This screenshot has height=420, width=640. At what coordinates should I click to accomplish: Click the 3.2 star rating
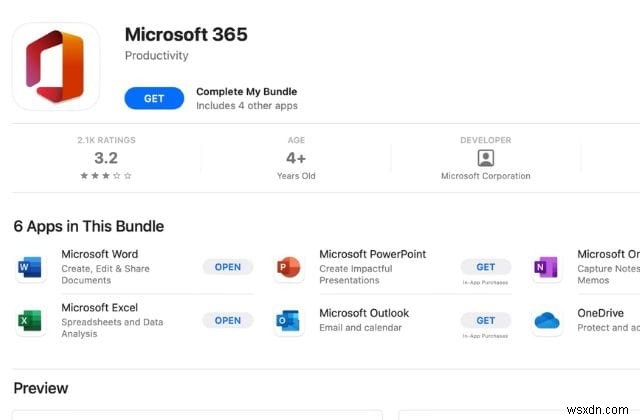point(106,158)
